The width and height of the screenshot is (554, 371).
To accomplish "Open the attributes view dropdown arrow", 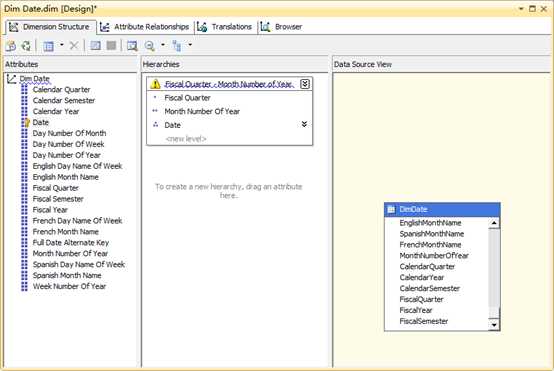I will point(62,45).
